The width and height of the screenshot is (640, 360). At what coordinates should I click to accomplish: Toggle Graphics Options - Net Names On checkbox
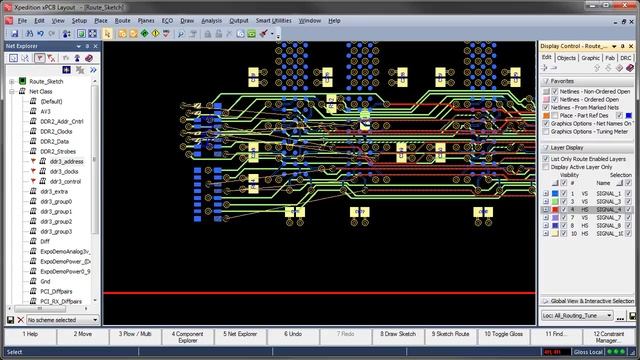(x=546, y=123)
